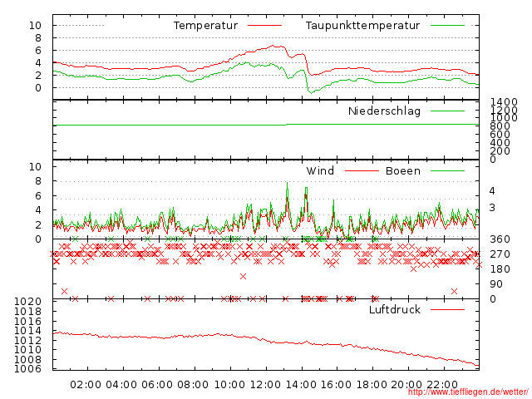Click the green Niederschlag legend line
Viewport: 532px width, 399px height.
tap(447, 111)
